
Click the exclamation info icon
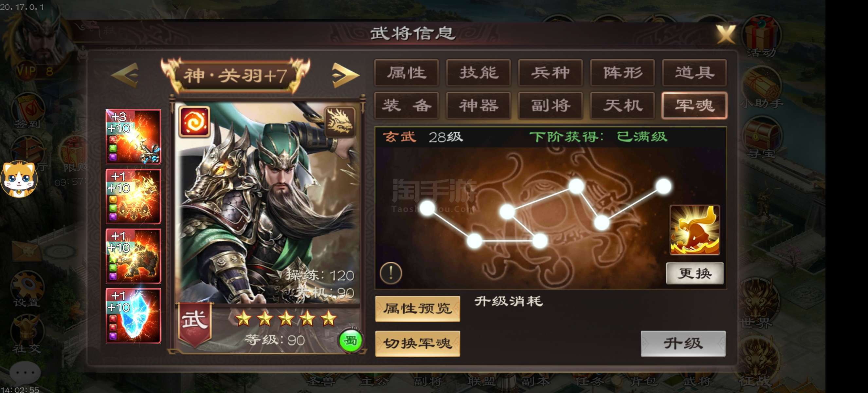click(x=391, y=272)
